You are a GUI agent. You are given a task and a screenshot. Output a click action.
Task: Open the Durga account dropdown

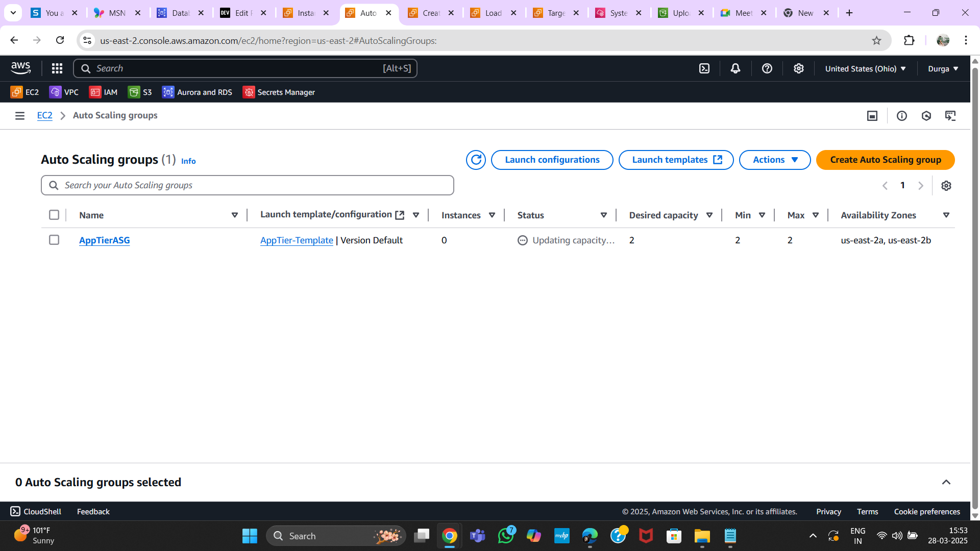point(943,68)
